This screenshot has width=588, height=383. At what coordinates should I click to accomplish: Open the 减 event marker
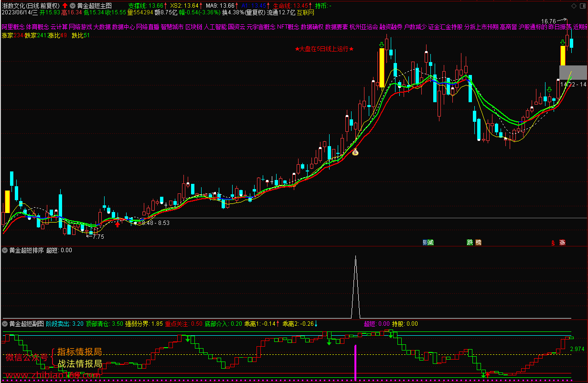pyautogui.click(x=431, y=243)
